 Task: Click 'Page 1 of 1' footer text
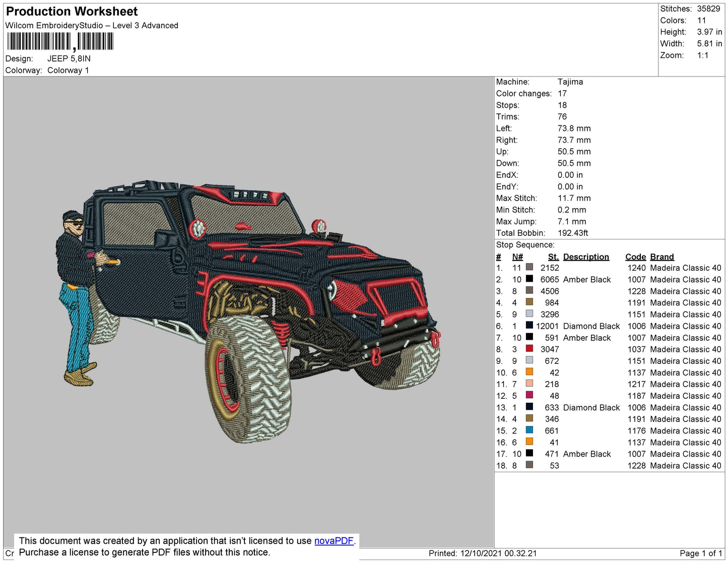click(x=701, y=553)
